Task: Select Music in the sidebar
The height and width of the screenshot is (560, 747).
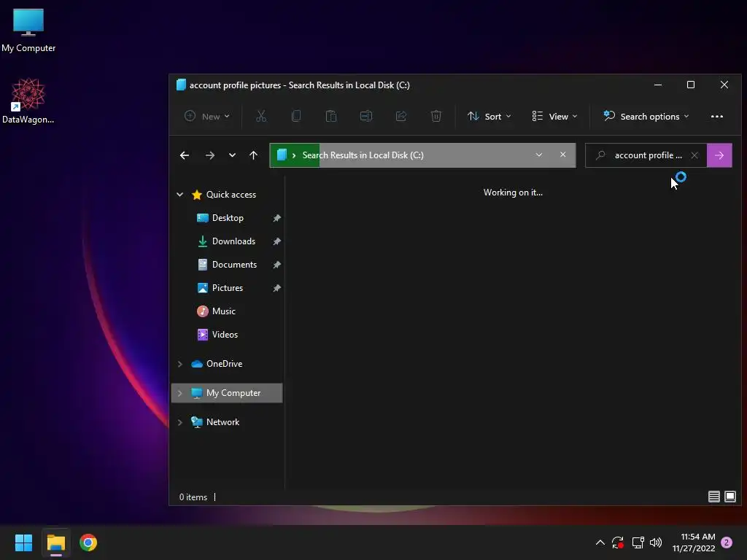Action: point(223,311)
